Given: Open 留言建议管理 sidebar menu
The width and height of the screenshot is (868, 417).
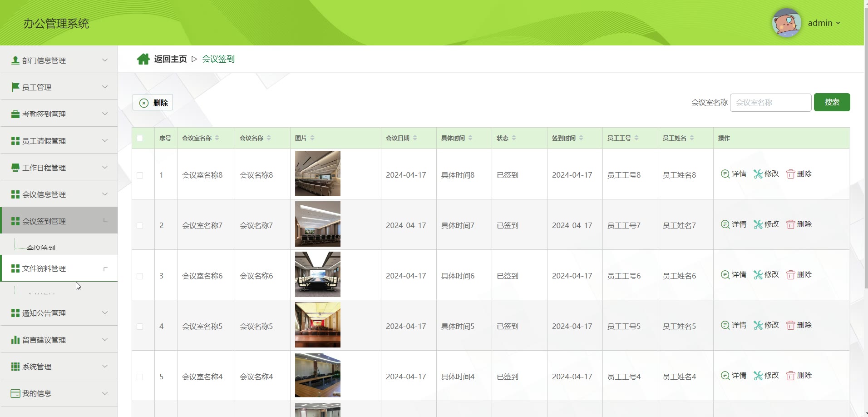Looking at the screenshot, I should point(59,340).
